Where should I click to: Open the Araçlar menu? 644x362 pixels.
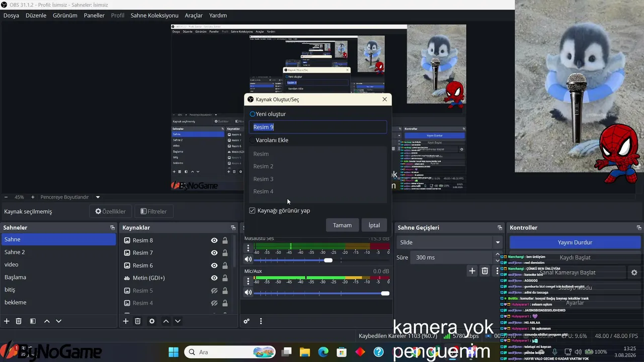click(194, 16)
